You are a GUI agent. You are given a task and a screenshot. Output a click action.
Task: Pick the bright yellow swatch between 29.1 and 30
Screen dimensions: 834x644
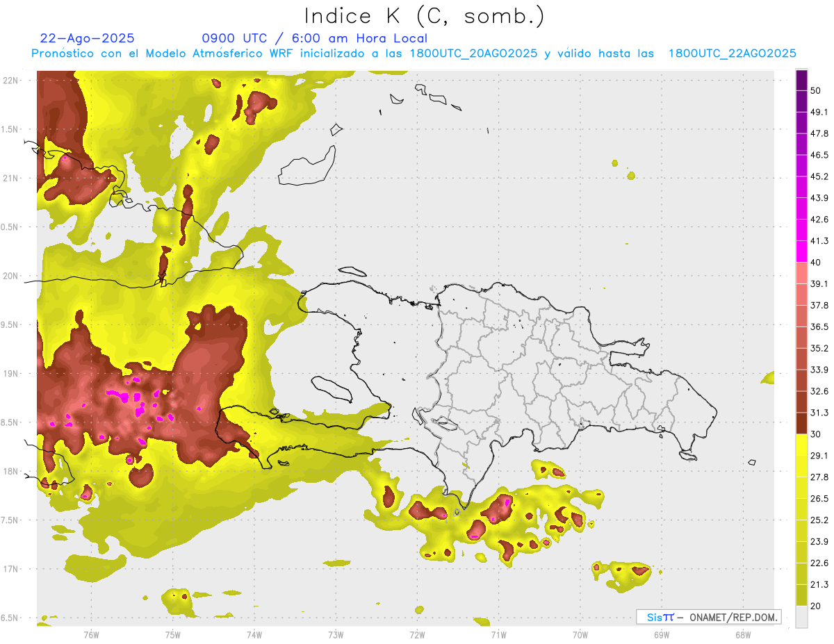pyautogui.click(x=802, y=445)
